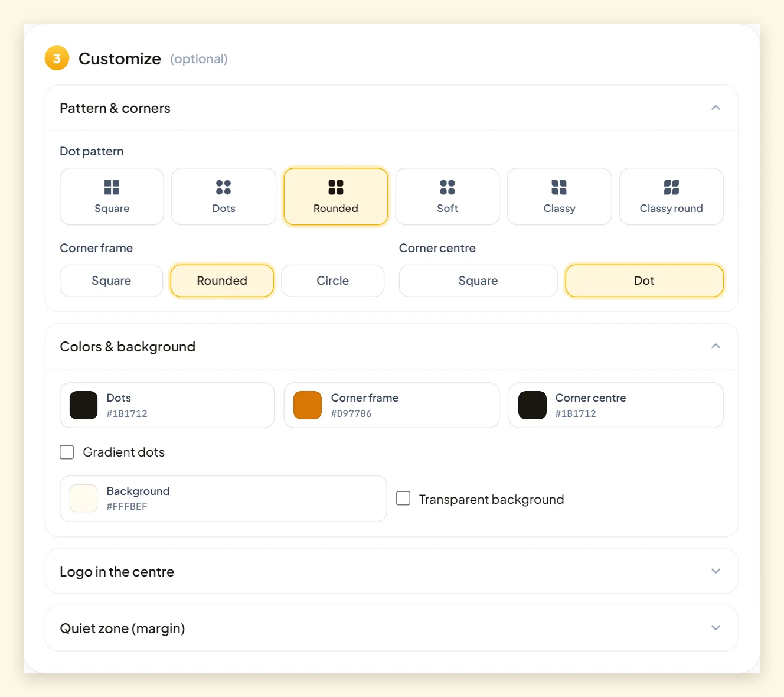Expand the Quiet zone (margin) section
The width and height of the screenshot is (784, 697).
coord(716,628)
